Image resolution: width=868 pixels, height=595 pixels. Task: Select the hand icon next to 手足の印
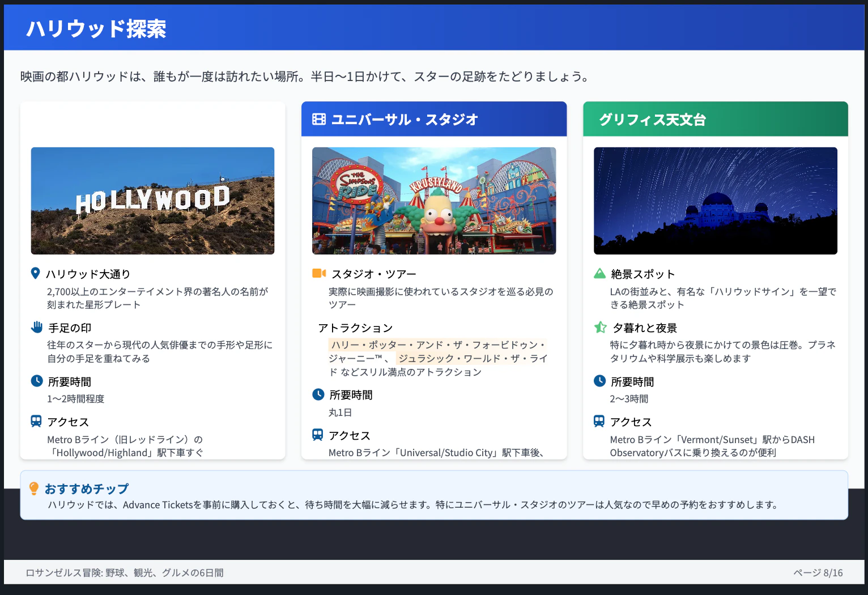click(x=37, y=327)
